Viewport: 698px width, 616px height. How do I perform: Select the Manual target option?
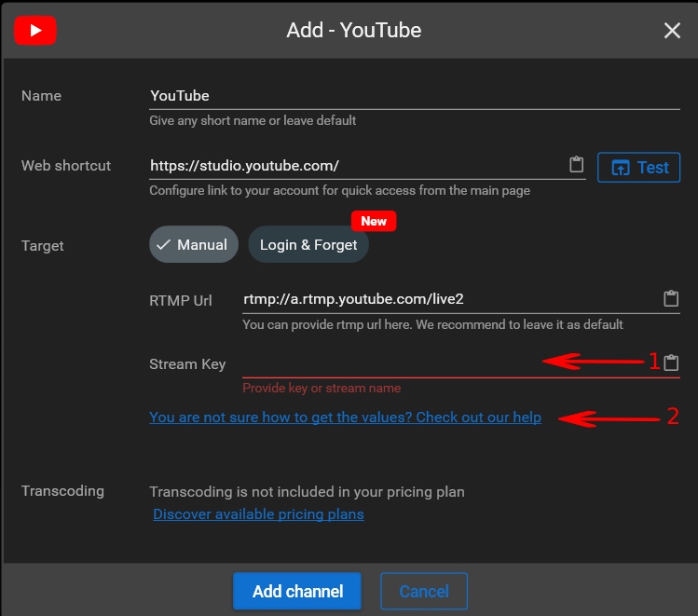pos(193,244)
